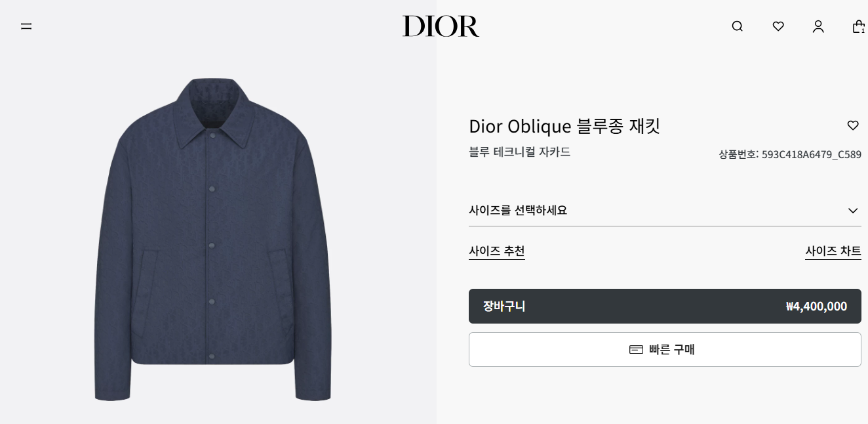Click the Dior Oblique 블루종 재킷 title

(x=564, y=126)
